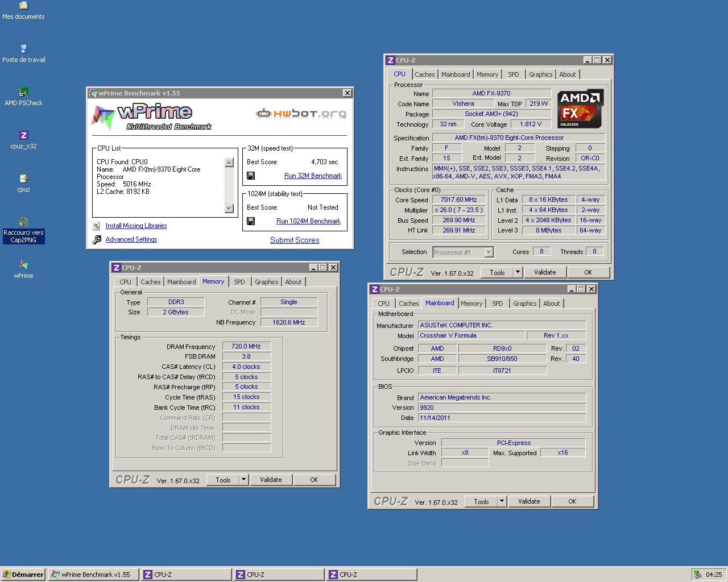This screenshot has width=728, height=582.
Task: Open Graphics tab in the Mainboard window
Action: [x=524, y=304]
